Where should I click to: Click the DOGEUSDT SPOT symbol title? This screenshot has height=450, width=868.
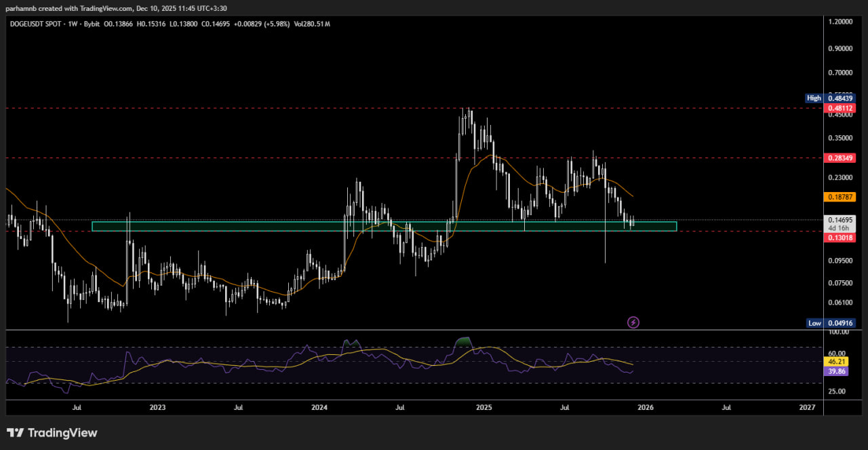pyautogui.click(x=35, y=24)
